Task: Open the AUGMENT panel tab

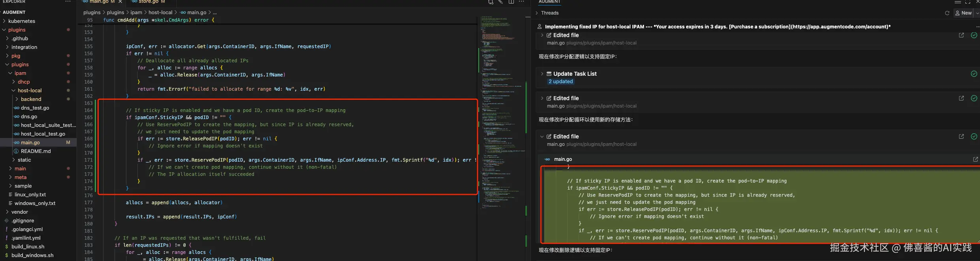Action: (549, 2)
